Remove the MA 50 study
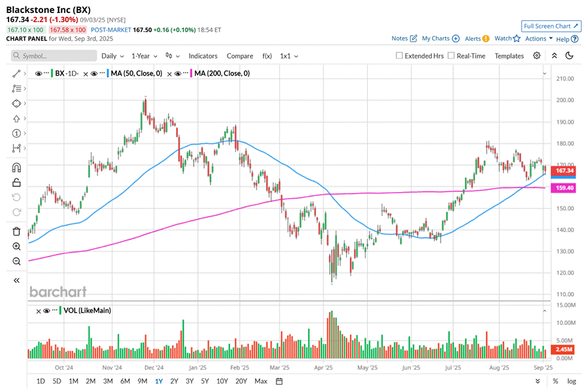This screenshot has height=390, width=588. (85, 74)
